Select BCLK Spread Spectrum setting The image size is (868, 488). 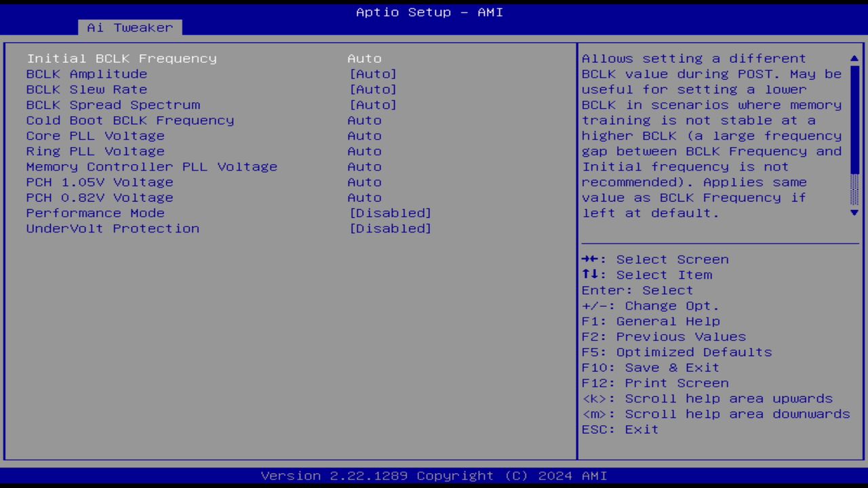point(113,105)
